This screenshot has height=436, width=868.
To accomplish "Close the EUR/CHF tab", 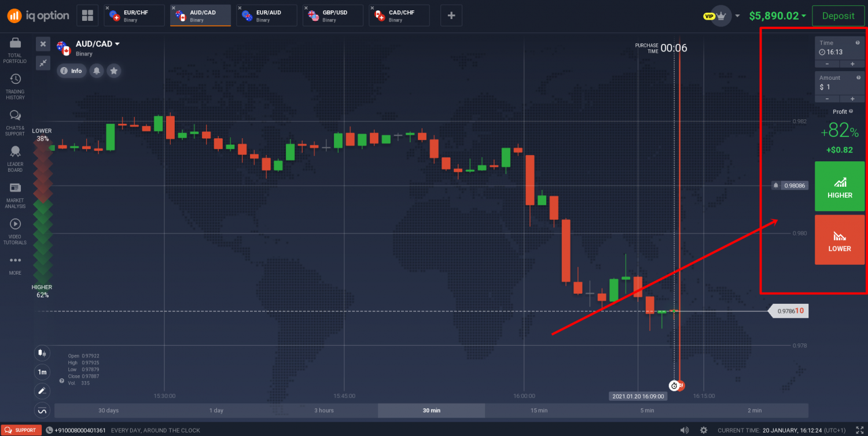I will point(108,8).
